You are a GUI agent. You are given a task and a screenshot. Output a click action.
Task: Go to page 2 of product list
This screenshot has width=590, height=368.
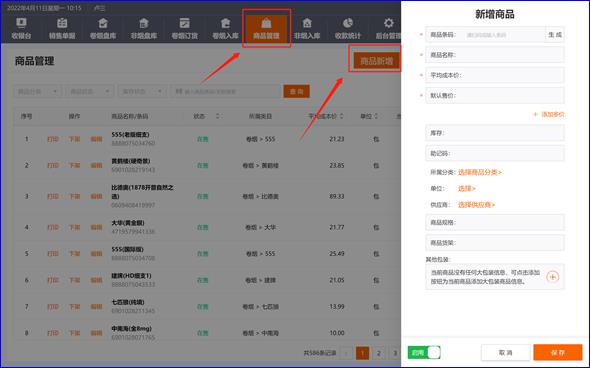click(379, 353)
